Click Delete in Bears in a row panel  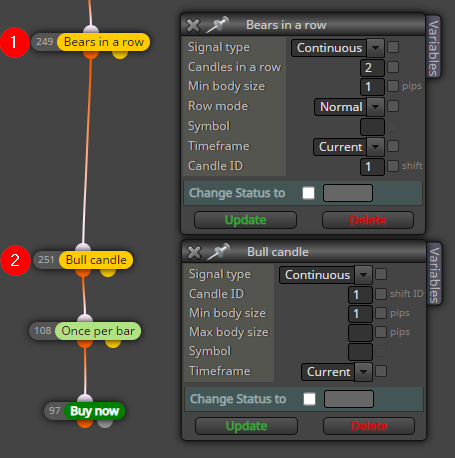tap(368, 220)
